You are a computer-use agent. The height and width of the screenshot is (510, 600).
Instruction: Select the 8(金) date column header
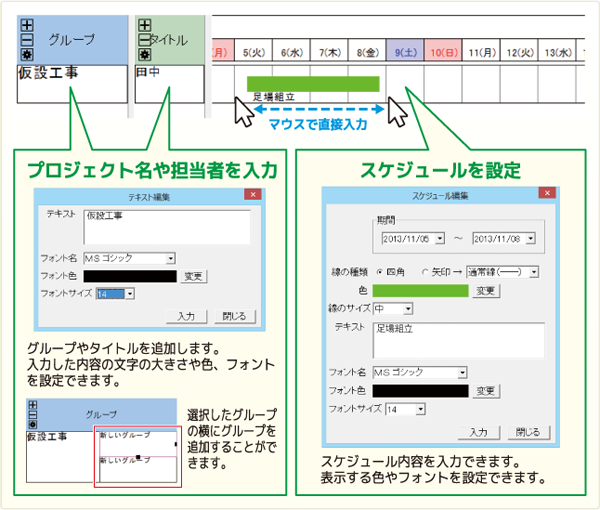367,52
